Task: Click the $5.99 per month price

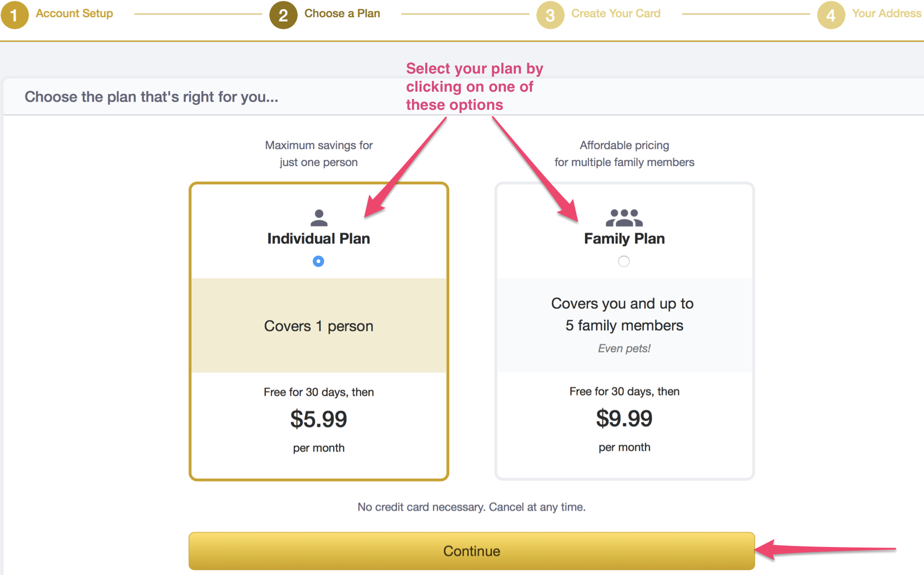Action: pyautogui.click(x=319, y=419)
